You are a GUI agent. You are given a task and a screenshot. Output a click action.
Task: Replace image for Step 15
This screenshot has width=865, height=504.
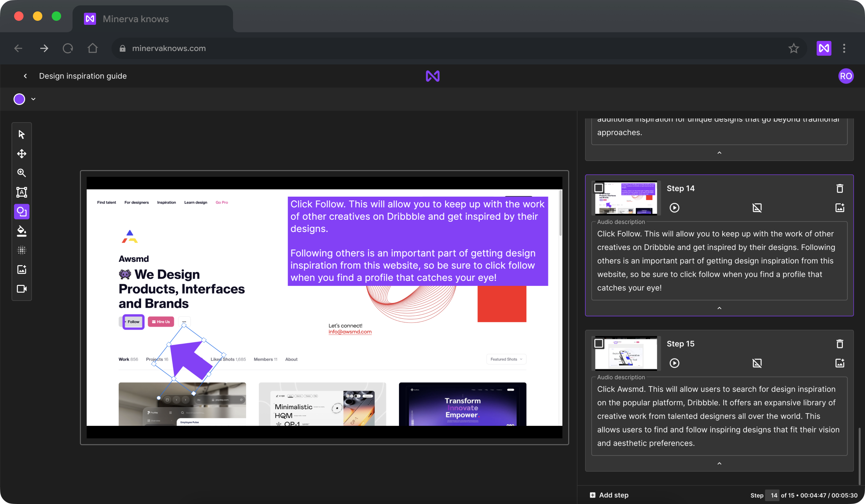[839, 363]
